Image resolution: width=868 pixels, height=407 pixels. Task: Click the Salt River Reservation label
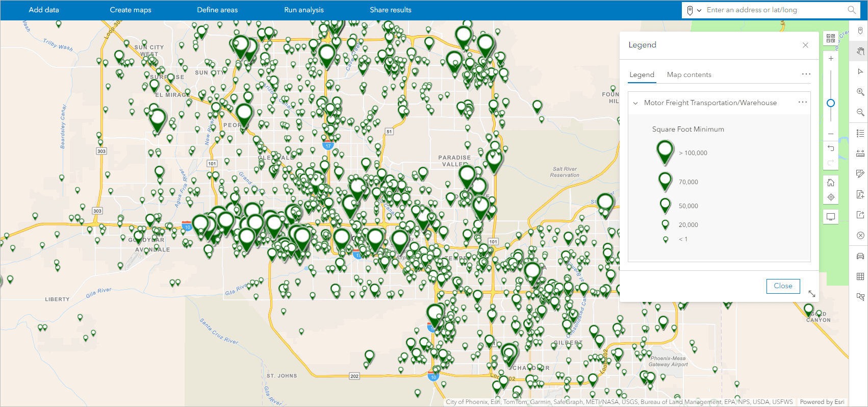pos(565,172)
